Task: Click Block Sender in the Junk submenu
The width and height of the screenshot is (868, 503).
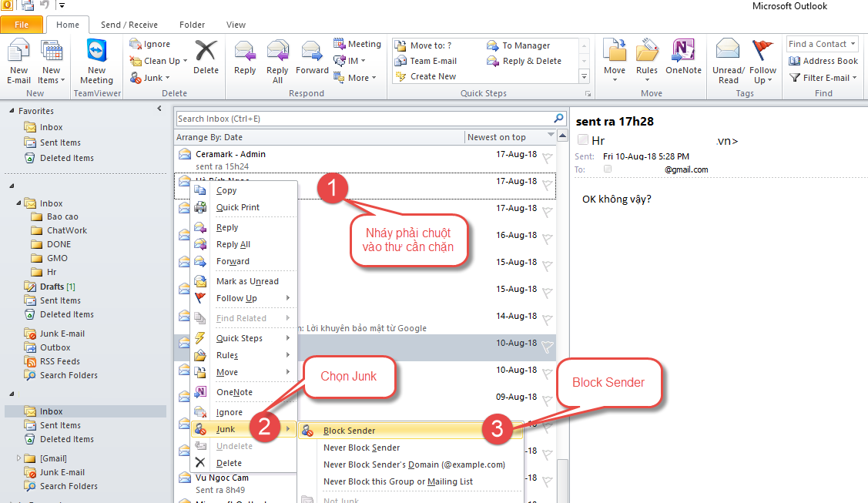Action: point(411,431)
